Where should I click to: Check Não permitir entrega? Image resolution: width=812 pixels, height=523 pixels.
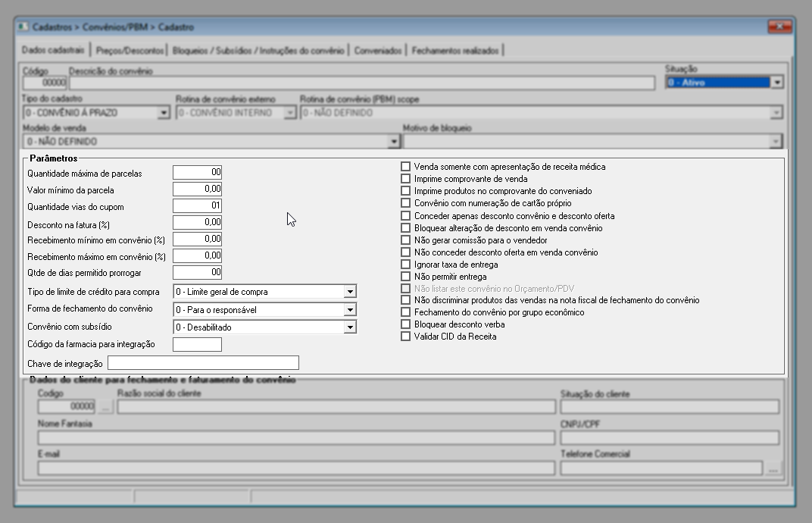click(x=405, y=277)
